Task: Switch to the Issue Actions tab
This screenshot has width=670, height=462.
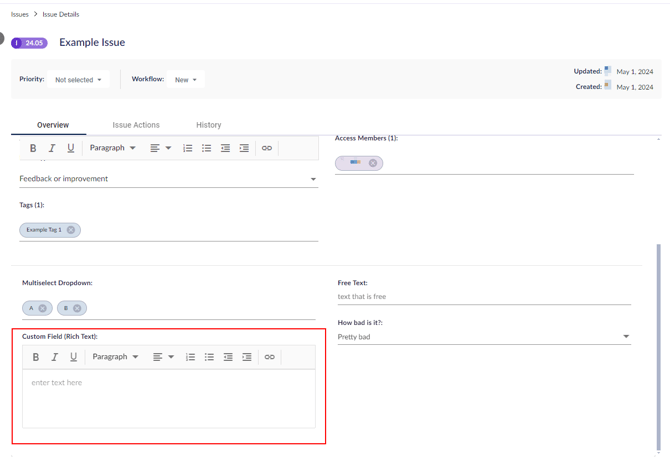Action: point(136,125)
